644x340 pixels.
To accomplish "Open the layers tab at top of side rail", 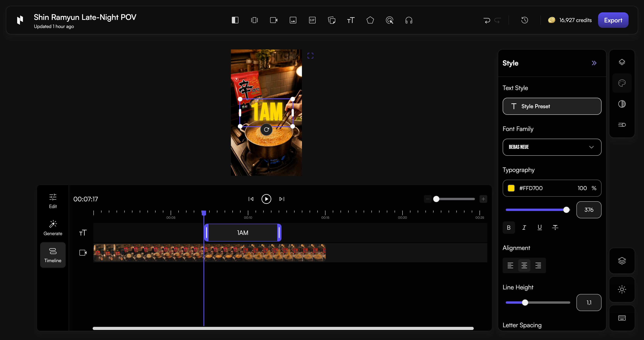I will pos(622,62).
